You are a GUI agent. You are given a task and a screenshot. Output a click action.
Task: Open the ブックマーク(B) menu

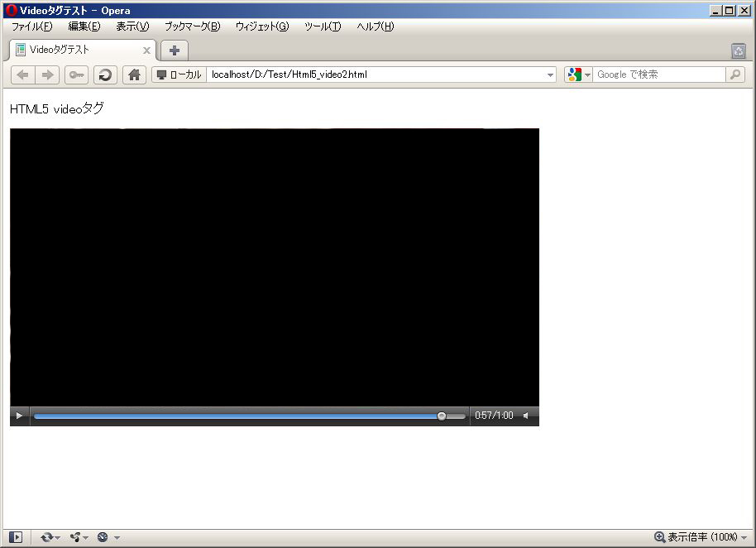[x=192, y=26]
